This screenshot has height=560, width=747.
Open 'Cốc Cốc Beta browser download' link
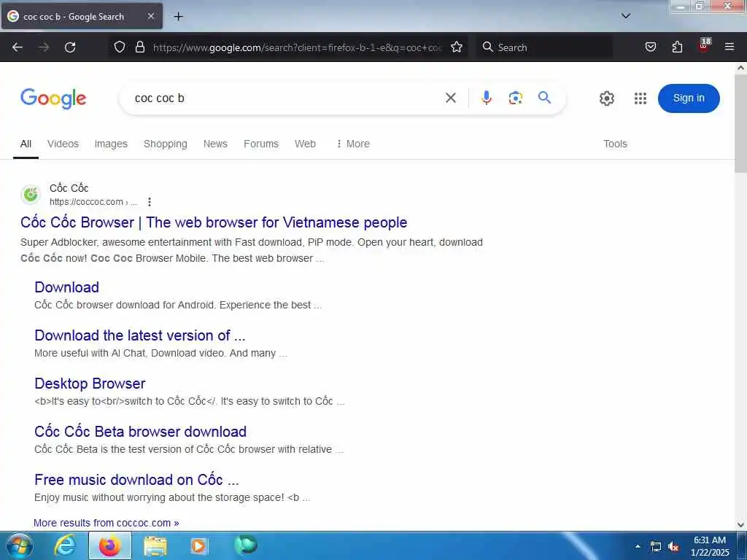click(x=141, y=432)
